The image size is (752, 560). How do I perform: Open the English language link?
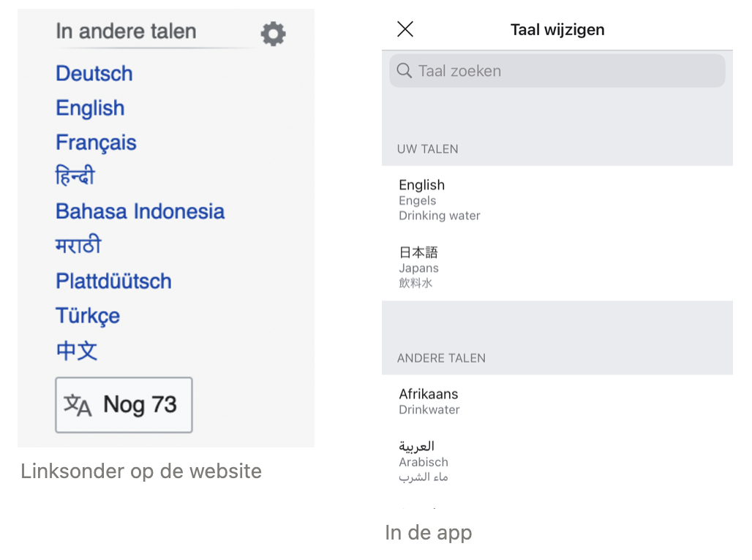click(x=90, y=108)
